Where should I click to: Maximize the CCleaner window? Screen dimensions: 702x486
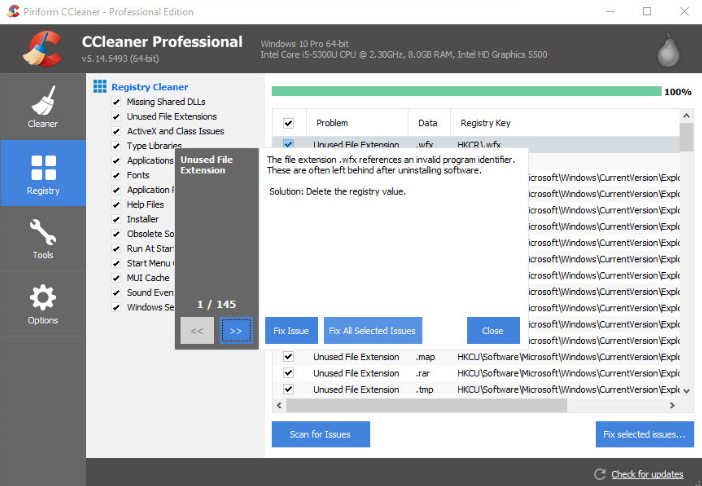pos(647,11)
